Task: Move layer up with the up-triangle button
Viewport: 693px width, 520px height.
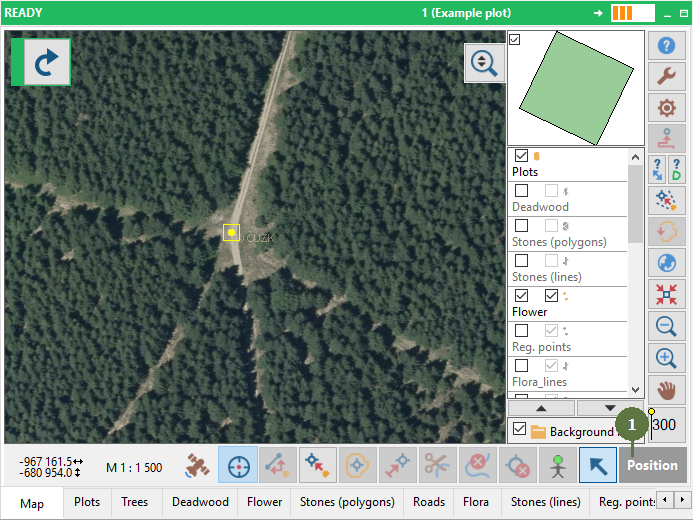Action: pos(541,408)
